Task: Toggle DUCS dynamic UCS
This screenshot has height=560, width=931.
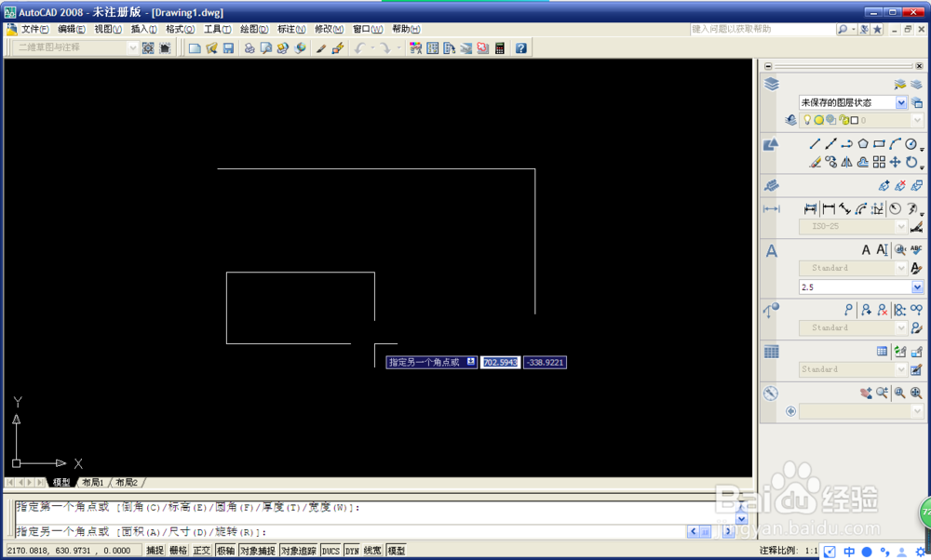Action: (x=331, y=551)
